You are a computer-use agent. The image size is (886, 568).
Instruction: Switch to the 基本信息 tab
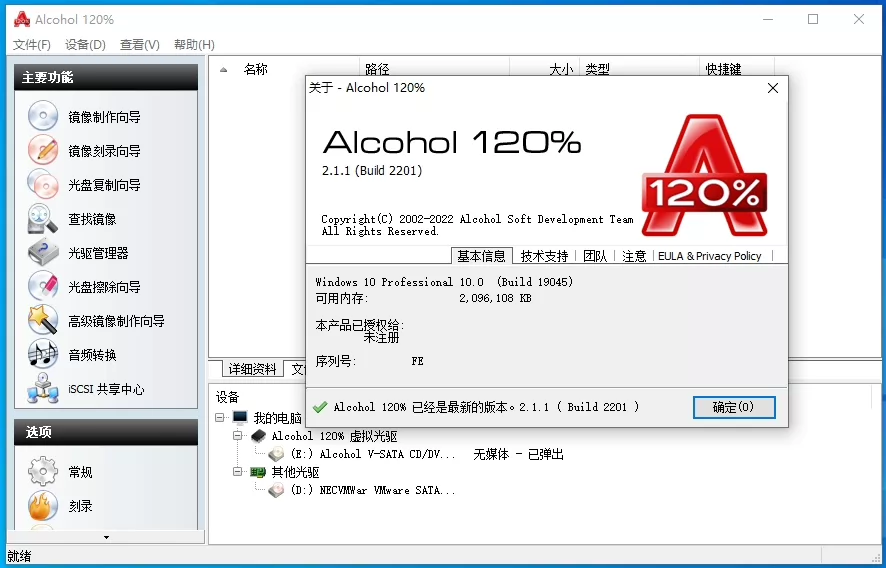click(481, 256)
